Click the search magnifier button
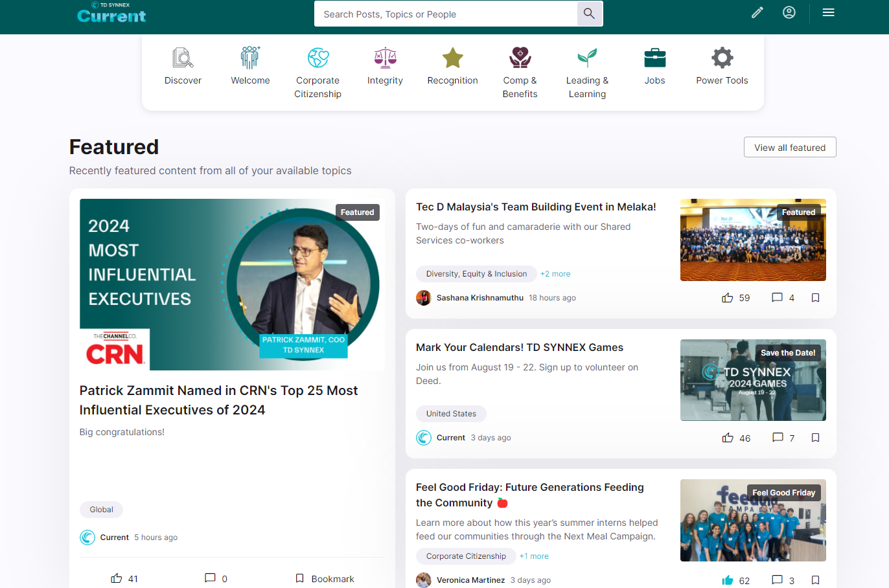The image size is (889, 588). (x=589, y=14)
